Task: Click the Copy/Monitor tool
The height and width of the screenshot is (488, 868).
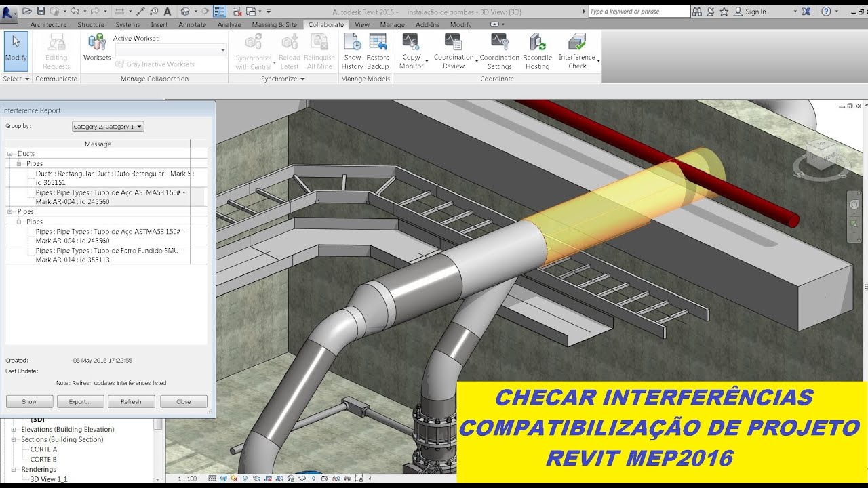Action: point(412,52)
